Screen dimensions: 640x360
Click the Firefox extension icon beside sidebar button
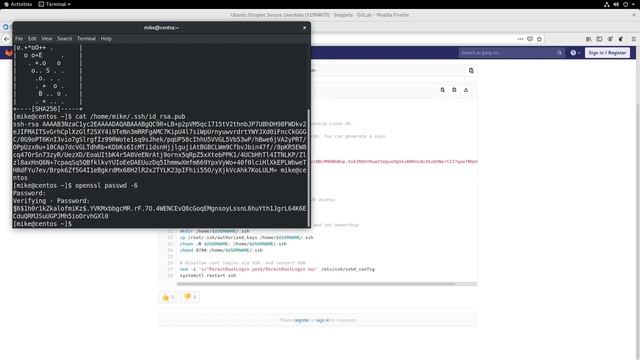coord(610,39)
